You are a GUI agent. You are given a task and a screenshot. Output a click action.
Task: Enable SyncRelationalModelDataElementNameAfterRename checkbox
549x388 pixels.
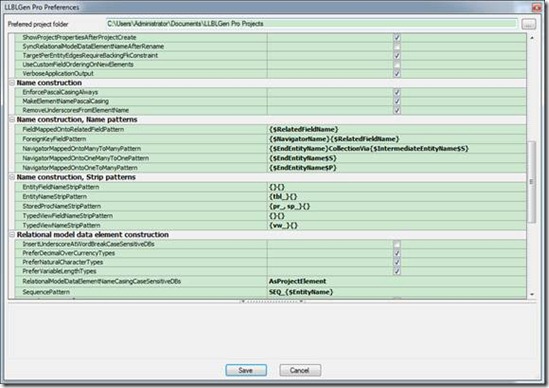point(397,46)
